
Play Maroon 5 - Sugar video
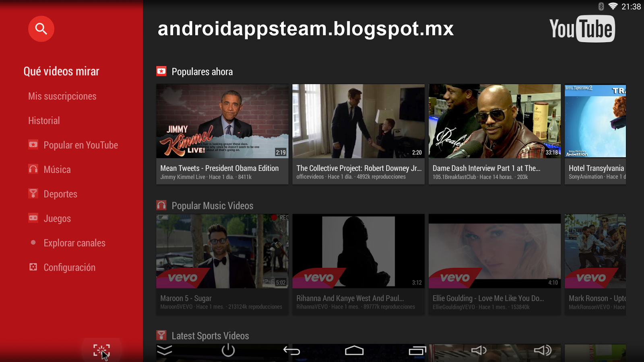(223, 251)
